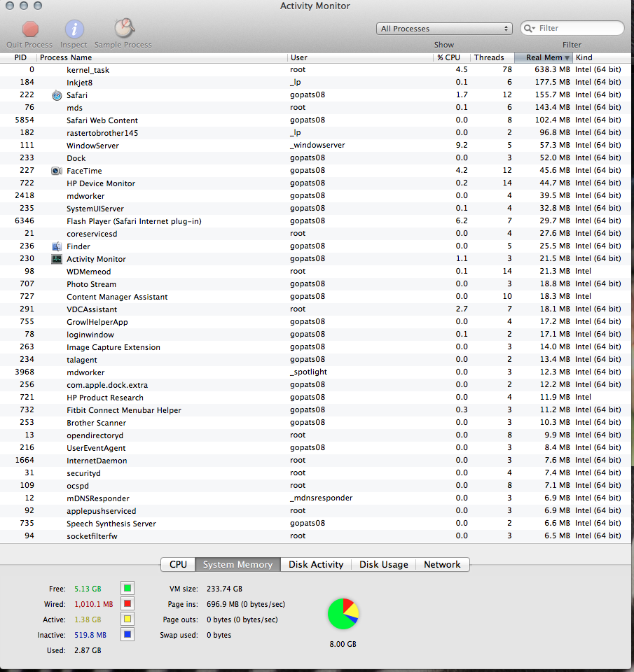Click the Finder face icon
Image resolution: width=634 pixels, height=672 pixels.
(57, 246)
